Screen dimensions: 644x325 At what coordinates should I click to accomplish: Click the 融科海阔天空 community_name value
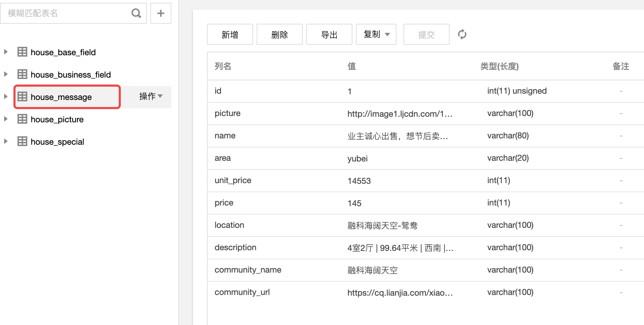click(373, 270)
